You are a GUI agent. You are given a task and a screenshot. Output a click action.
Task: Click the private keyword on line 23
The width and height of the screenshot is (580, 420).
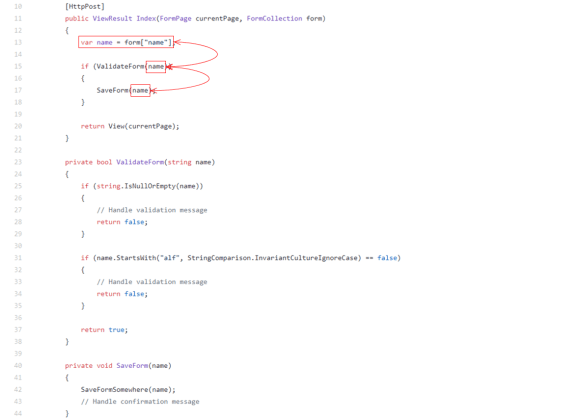[78, 162]
